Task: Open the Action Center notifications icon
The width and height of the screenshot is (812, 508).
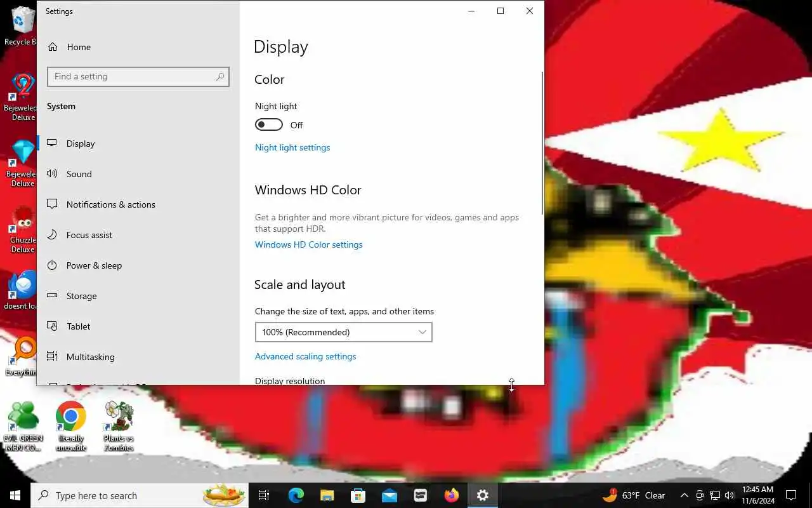Action: (791, 495)
